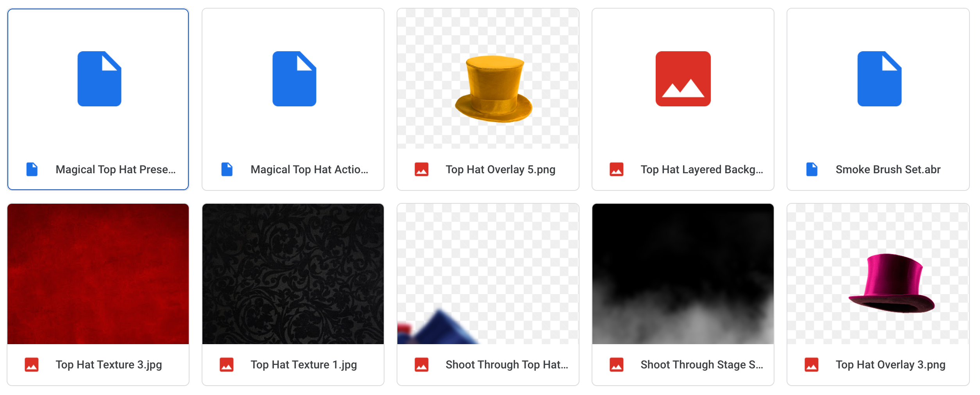980x395 pixels.
Task: Open the yellow top hat thumbnail preview
Action: tap(488, 79)
